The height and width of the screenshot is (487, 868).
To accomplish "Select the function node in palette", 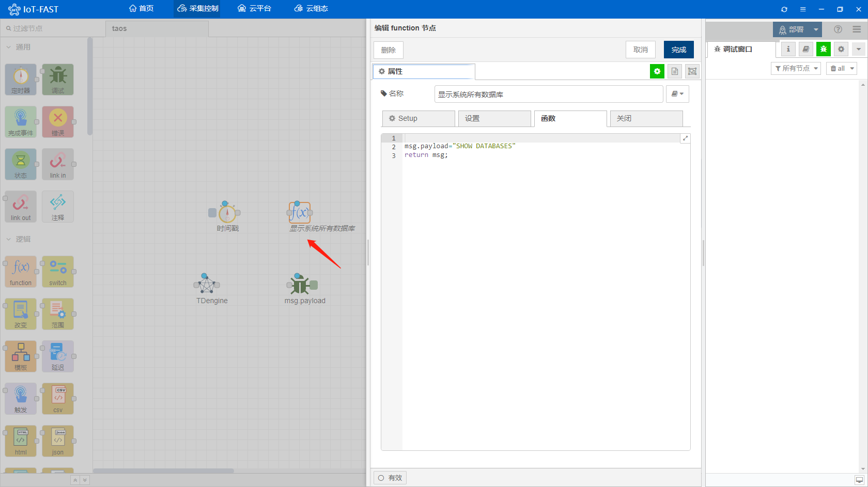I will tap(21, 272).
